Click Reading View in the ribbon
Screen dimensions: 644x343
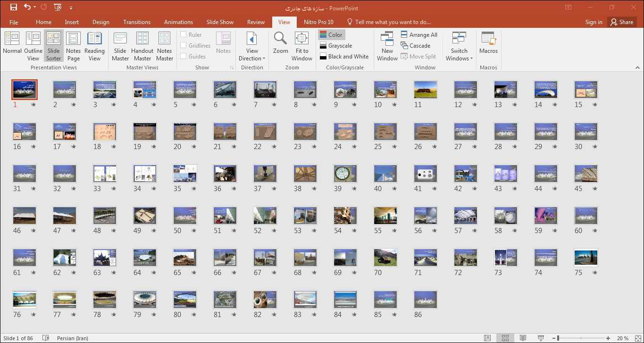point(94,46)
